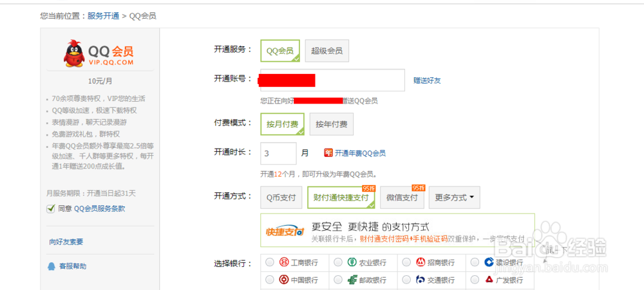
Task: Click the Agricultural Bank logo icon
Action: click(x=352, y=262)
